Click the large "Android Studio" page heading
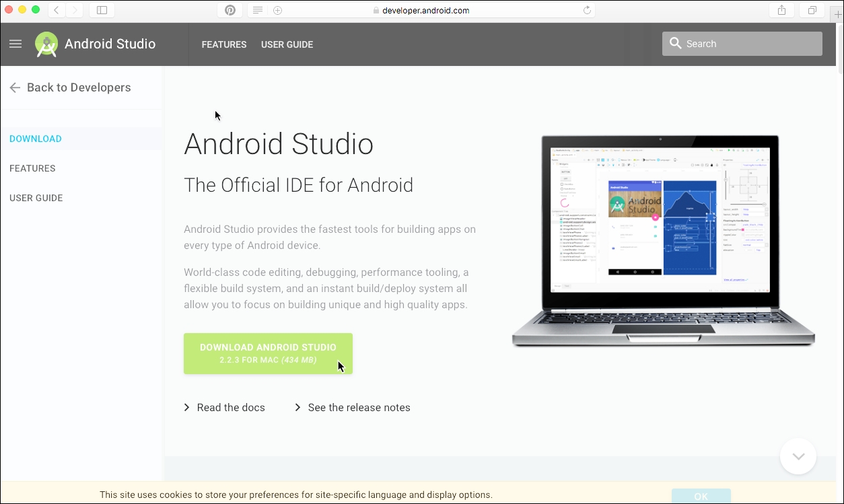 coord(279,144)
